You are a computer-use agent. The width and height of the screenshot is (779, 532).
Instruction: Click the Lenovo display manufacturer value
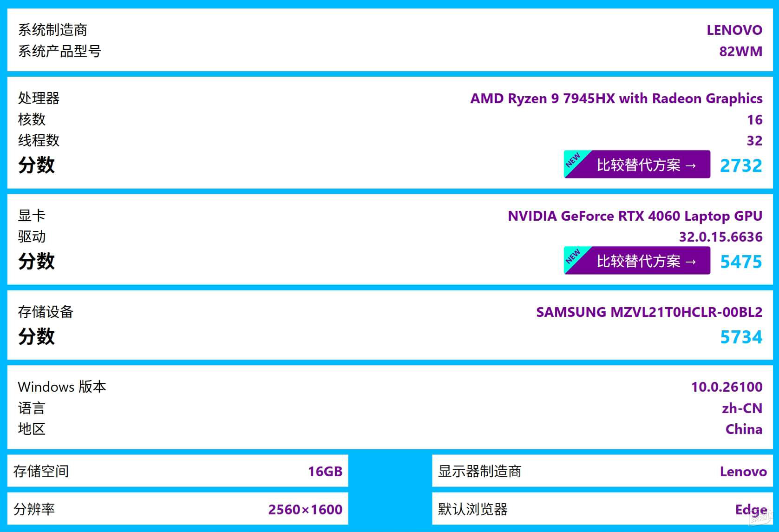pos(743,471)
